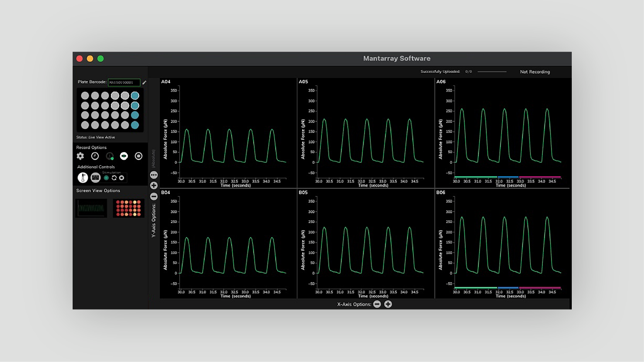Stop stimulation with the square stop icon

(122, 178)
